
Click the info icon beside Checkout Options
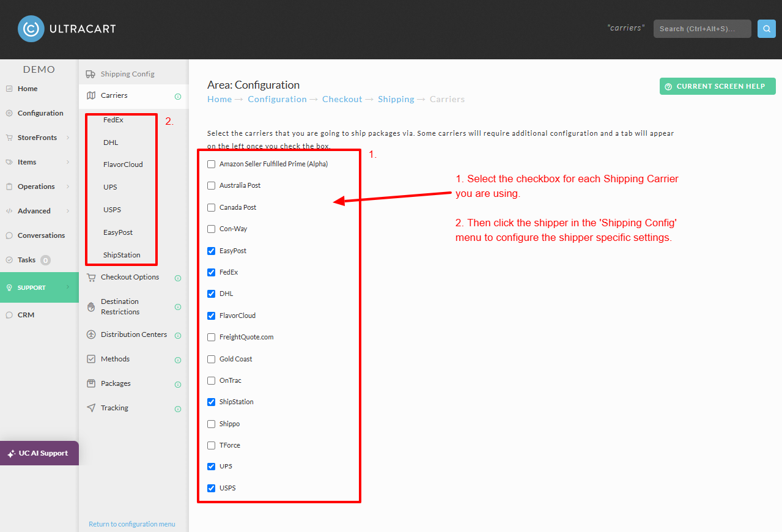click(x=178, y=278)
